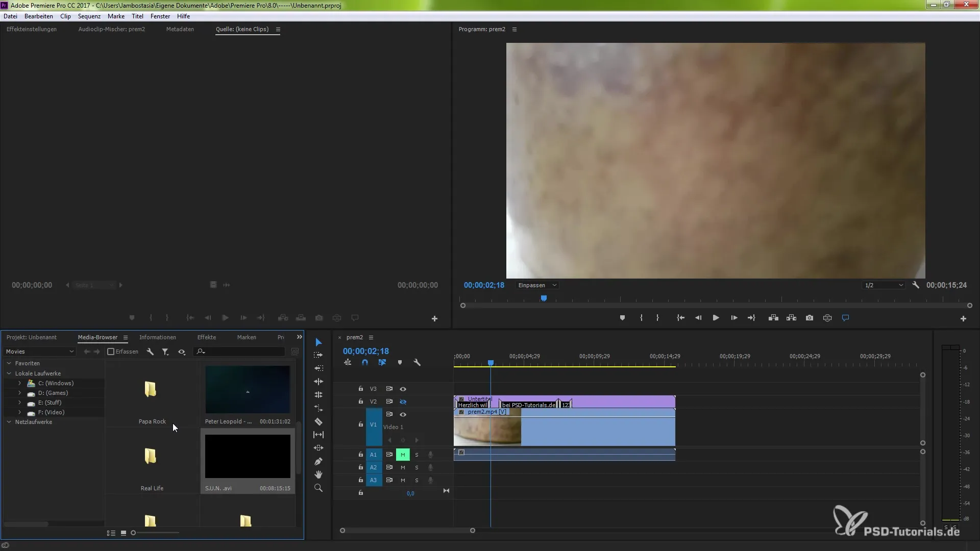Add marker in timeline header

[400, 362]
